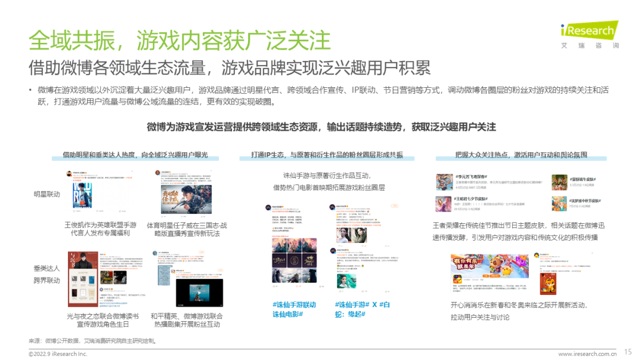Click the source note 来源：微博公开数据
Viewport: 644px width, 363px height.
point(92,341)
